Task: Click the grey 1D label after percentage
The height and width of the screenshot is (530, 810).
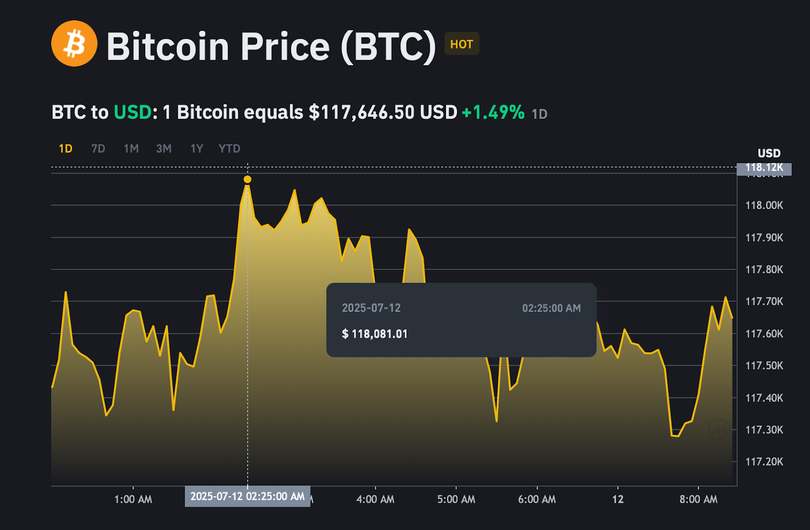Action: 539,114
